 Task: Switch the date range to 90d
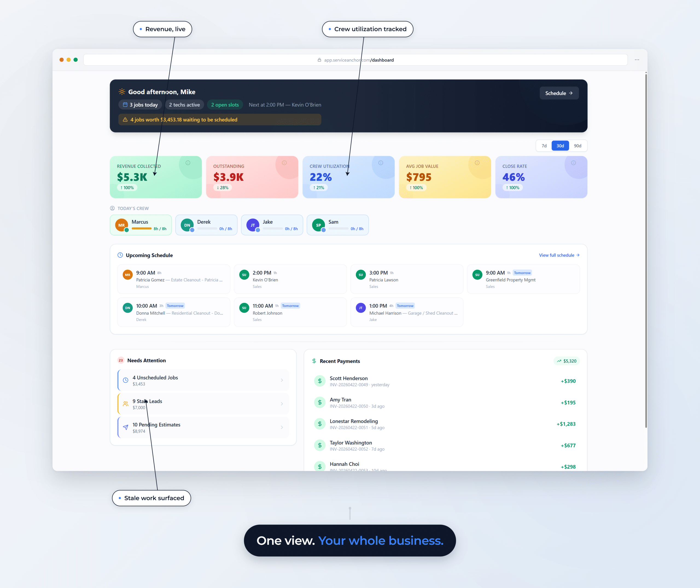[x=578, y=146]
